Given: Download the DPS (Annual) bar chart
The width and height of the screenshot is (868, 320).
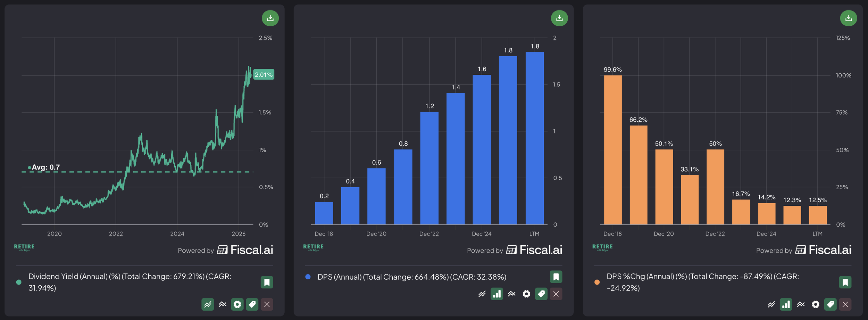Looking at the screenshot, I should (x=559, y=18).
